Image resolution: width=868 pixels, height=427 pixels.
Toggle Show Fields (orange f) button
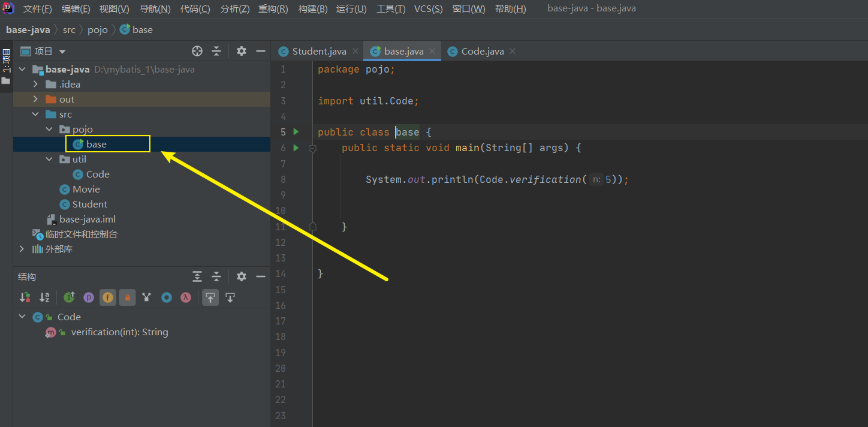tap(108, 297)
